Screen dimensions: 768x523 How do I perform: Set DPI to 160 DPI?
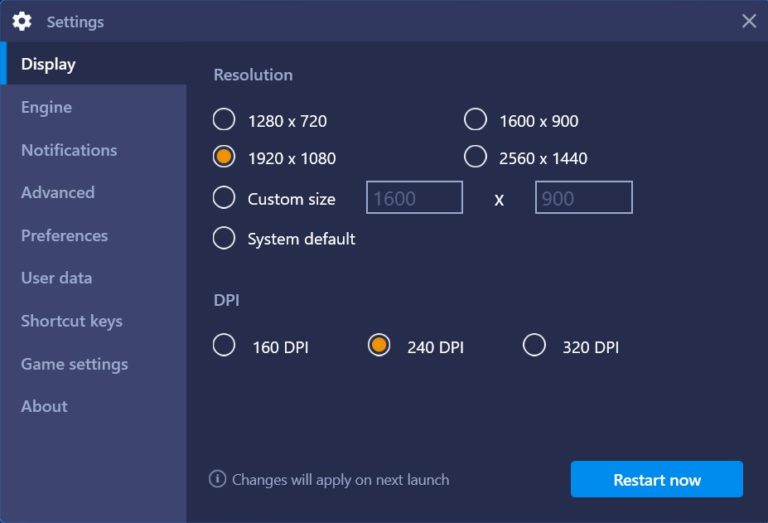pos(224,345)
